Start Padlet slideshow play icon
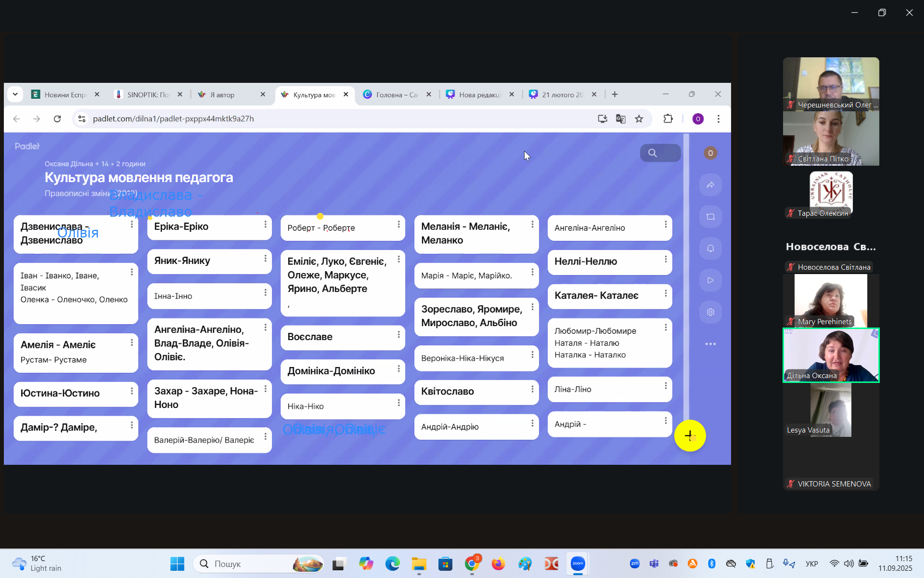924x578 pixels. (x=710, y=280)
